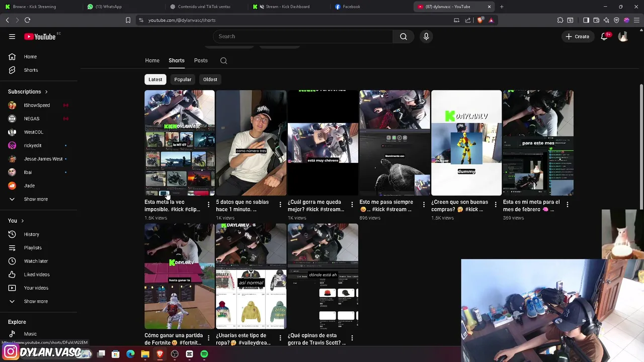Open the 'dummy' yellow robot short thumbnail
Viewport: 644px width, 362px height.
click(x=466, y=143)
